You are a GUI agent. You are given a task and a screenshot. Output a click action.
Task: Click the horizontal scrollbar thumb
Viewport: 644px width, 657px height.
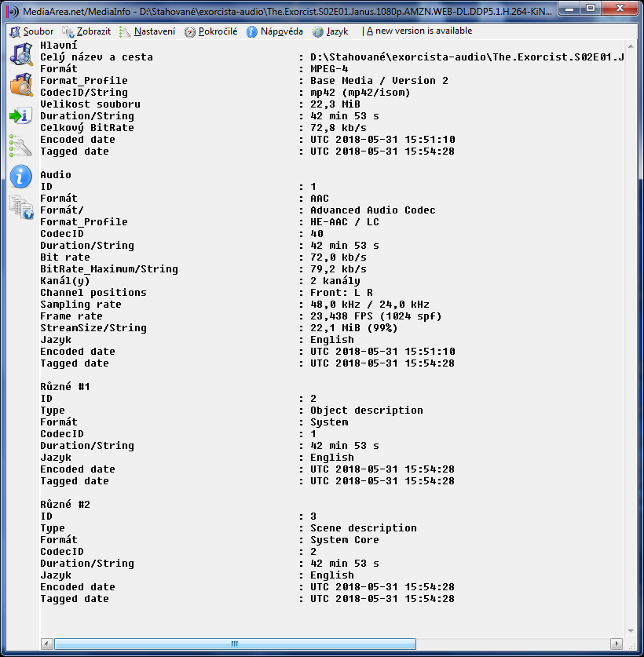point(234,644)
